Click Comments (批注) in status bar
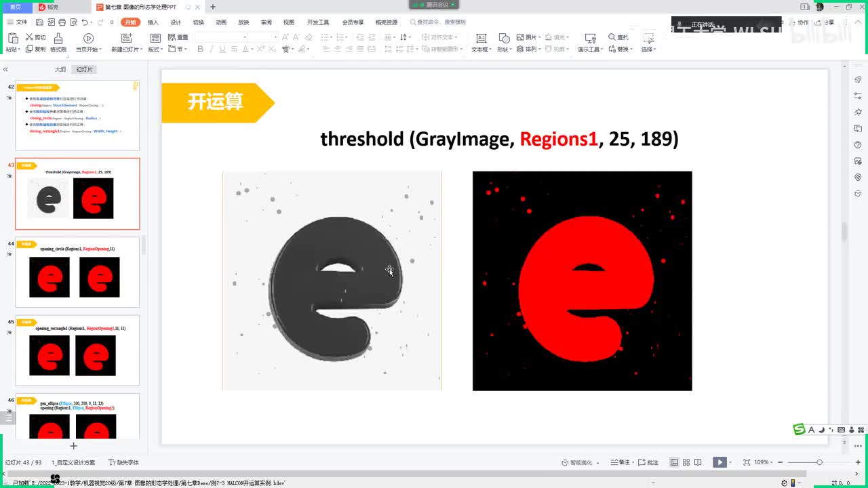Screen dimensions: 868x488 click(648, 462)
